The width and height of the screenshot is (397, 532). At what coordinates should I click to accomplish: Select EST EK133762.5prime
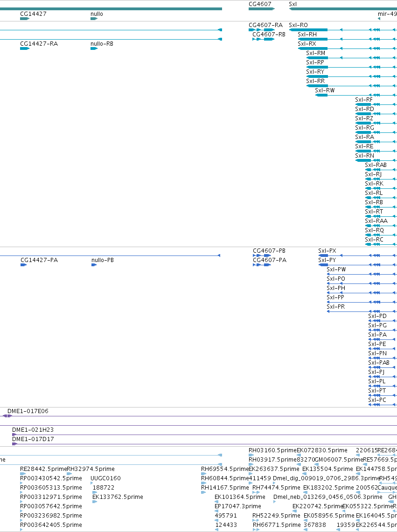tap(118, 497)
